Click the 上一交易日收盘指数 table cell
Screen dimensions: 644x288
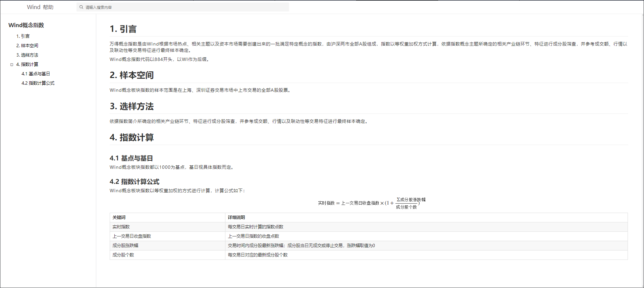(167, 236)
